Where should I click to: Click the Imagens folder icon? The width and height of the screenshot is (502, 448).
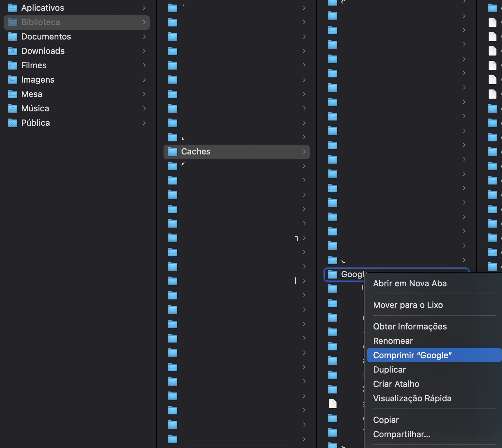(12, 80)
